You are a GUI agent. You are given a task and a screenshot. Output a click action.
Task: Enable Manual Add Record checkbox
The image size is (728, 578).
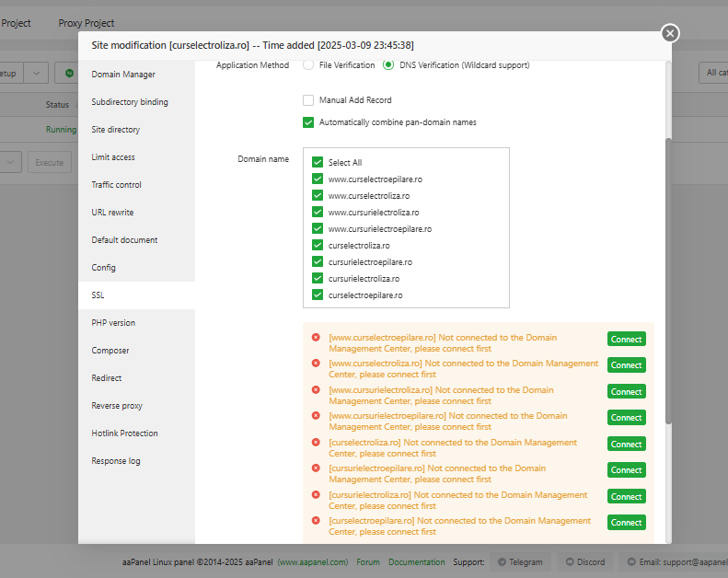[x=308, y=100]
